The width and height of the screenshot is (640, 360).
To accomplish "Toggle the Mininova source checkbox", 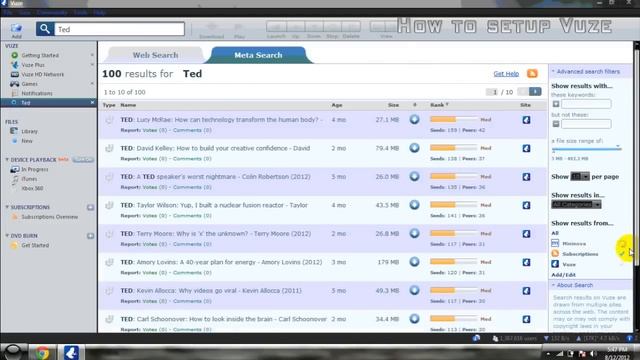I will tap(622, 244).
